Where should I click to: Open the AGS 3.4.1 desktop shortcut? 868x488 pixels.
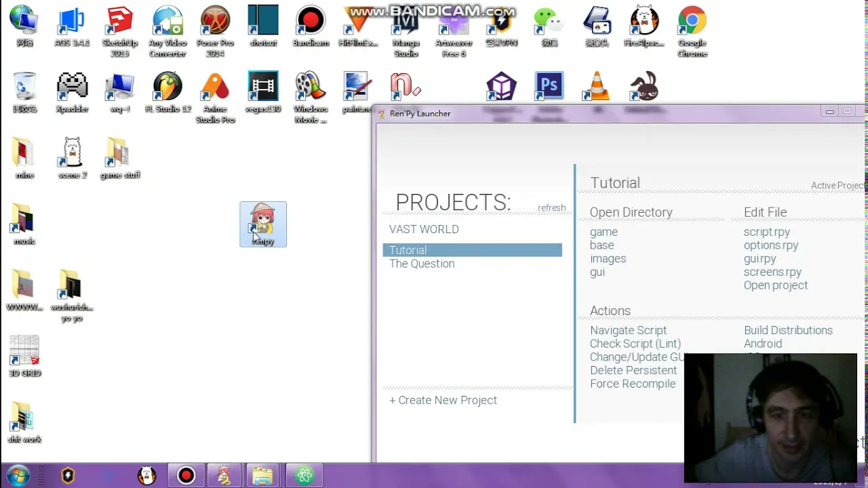tap(72, 27)
